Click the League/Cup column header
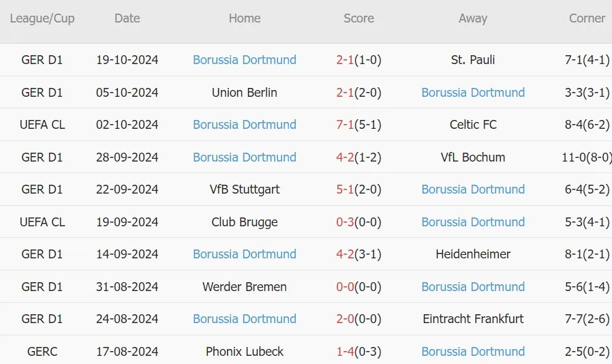This screenshot has height=364, width=612. [42, 18]
